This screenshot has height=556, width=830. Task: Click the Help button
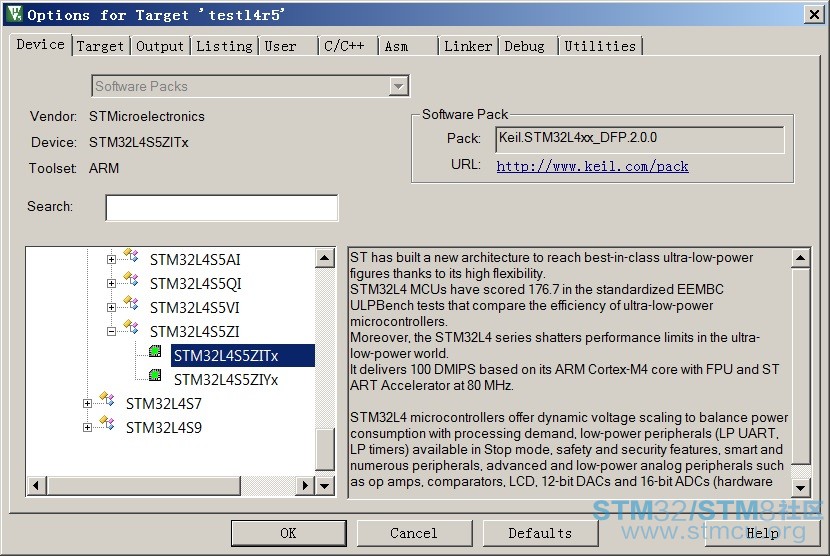(x=762, y=533)
